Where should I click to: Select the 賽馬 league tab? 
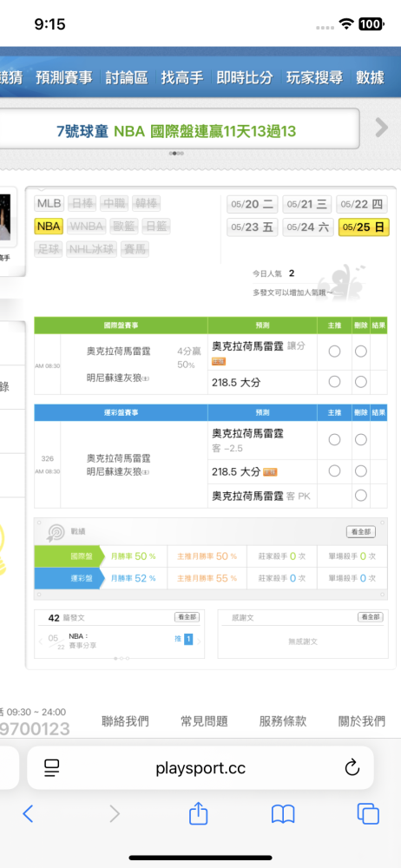coord(135,249)
